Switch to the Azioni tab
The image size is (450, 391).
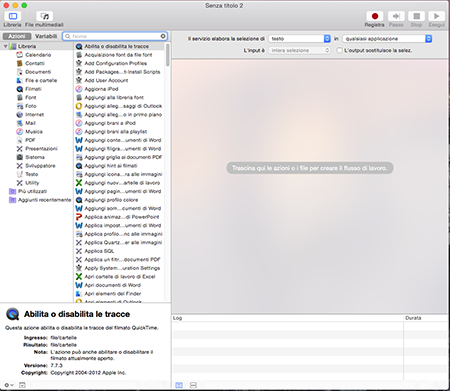point(17,36)
